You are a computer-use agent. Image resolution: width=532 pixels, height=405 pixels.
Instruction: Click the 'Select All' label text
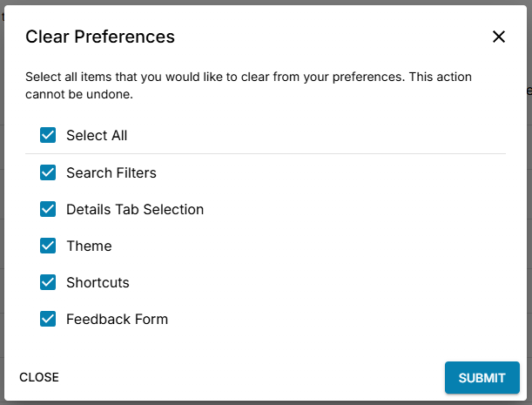[97, 136]
